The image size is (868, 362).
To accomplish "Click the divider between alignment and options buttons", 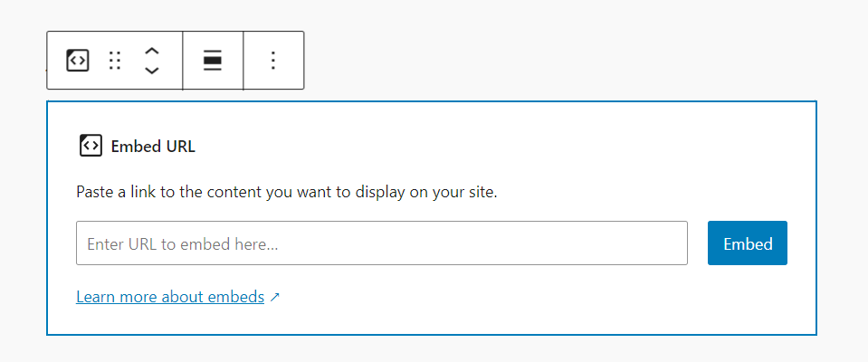I will (243, 61).
